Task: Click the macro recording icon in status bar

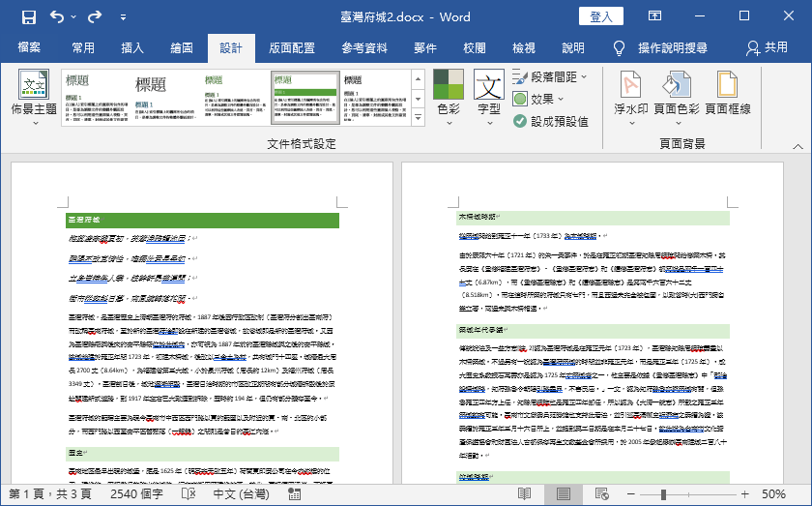Action: tap(294, 494)
